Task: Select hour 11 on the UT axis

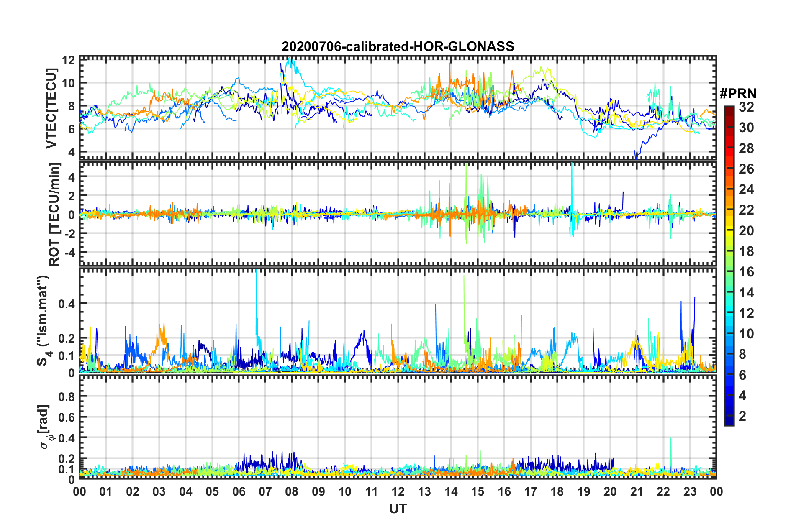Action: coord(371,491)
